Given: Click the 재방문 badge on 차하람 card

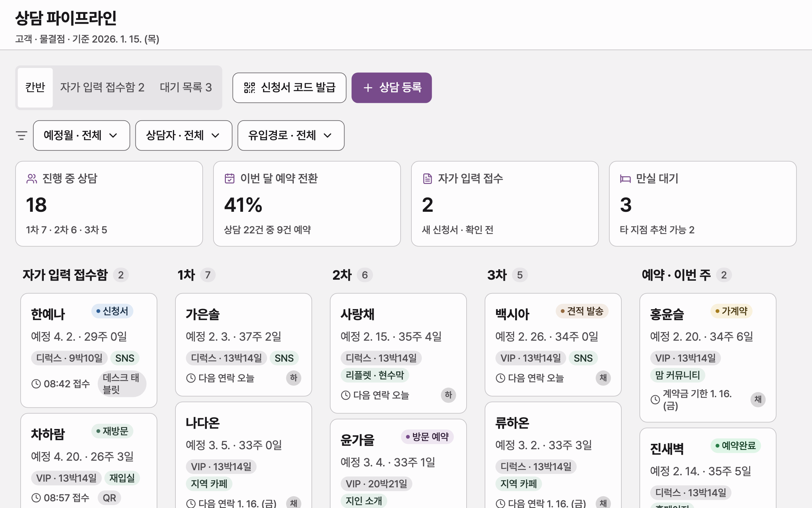Looking at the screenshot, I should point(112,431).
